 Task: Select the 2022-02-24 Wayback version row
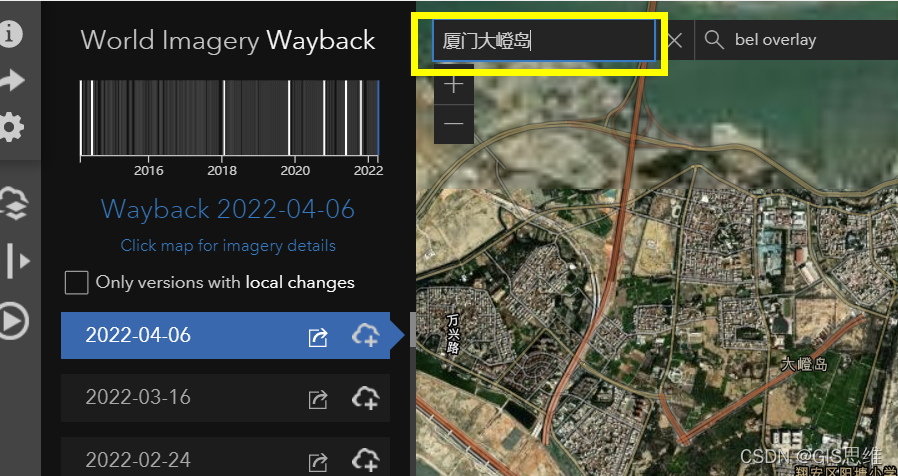pyautogui.click(x=225, y=457)
